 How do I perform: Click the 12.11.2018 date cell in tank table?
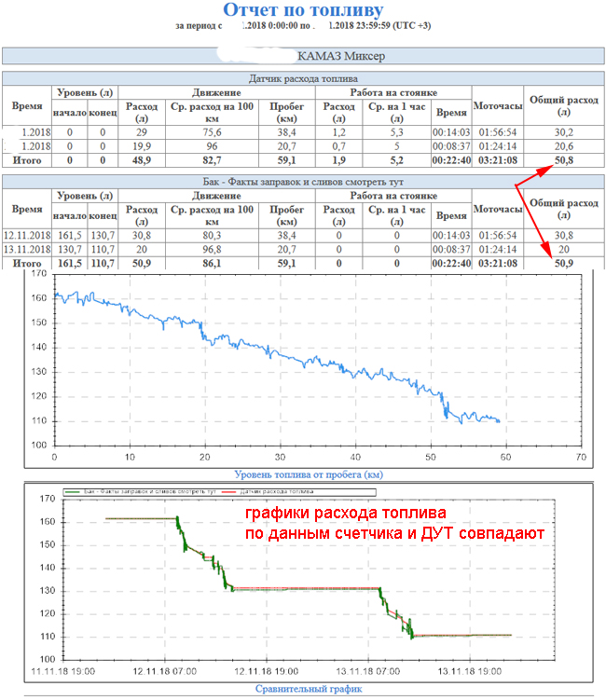(26, 237)
